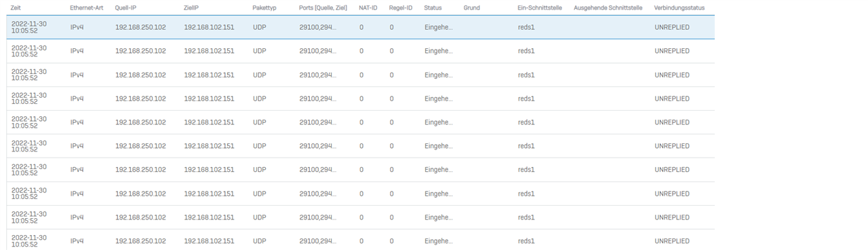The image size is (868, 250).
Task: Click destination IP 192.168.102.151 in highlighted row
Action: pyautogui.click(x=209, y=27)
